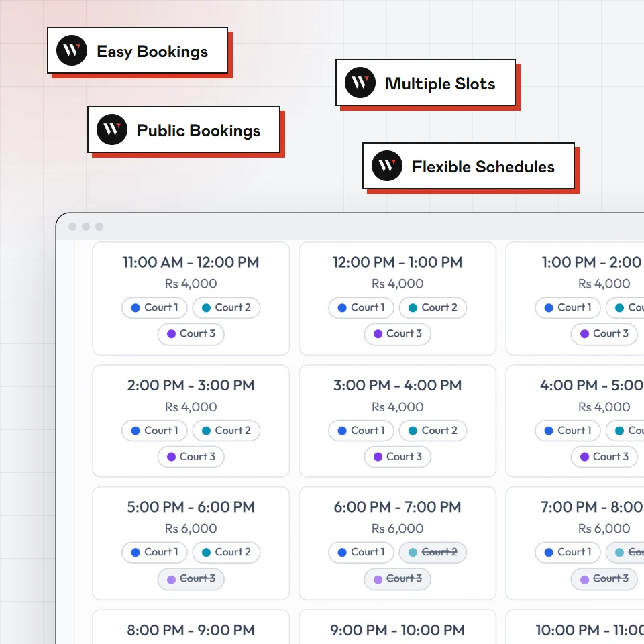Click the third gray window control dot
Screen dimensions: 644x644
[x=99, y=227]
